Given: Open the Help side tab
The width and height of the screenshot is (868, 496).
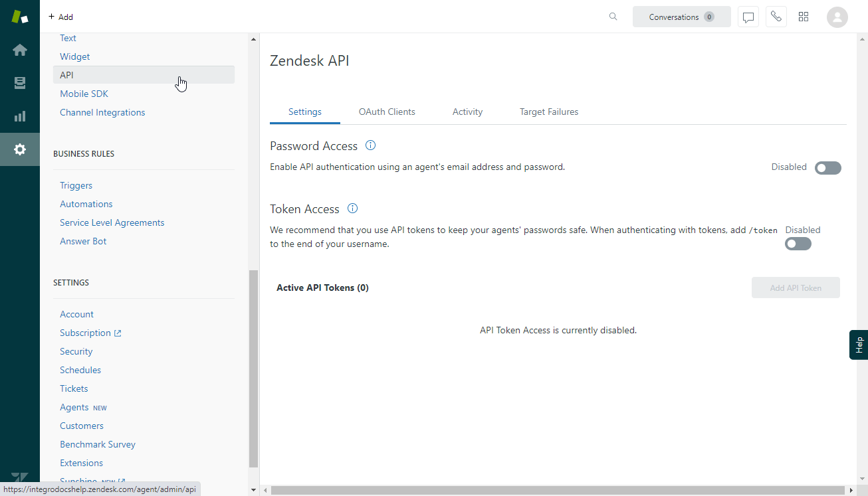Looking at the screenshot, I should [859, 345].
